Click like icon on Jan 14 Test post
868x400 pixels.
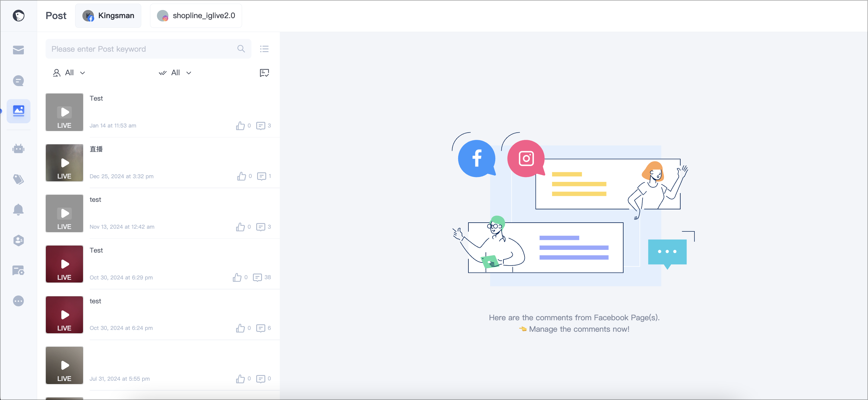point(240,125)
